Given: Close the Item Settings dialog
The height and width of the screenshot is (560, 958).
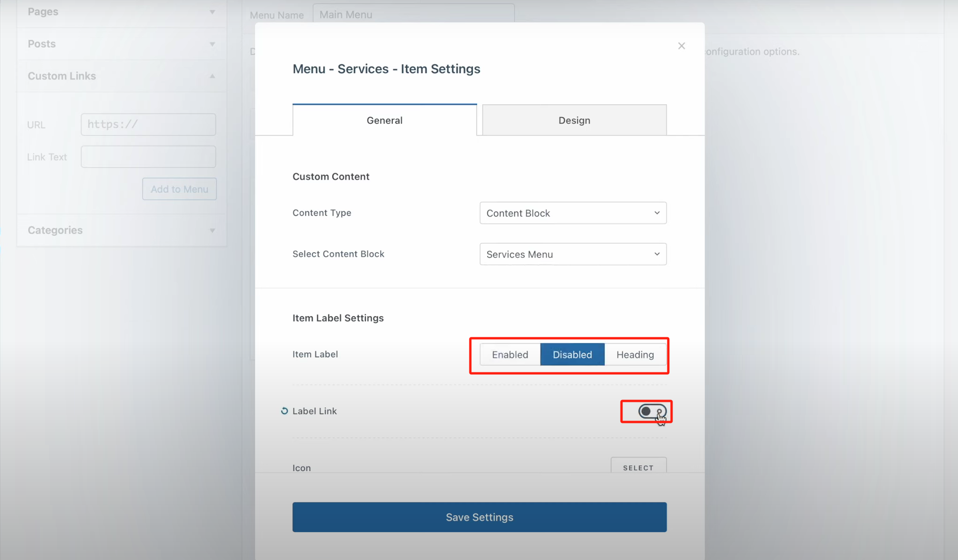Looking at the screenshot, I should pyautogui.click(x=681, y=46).
